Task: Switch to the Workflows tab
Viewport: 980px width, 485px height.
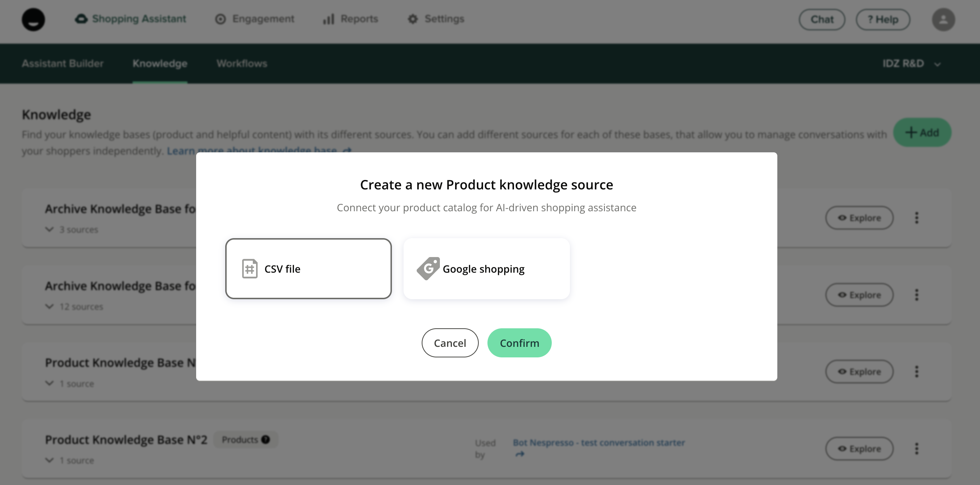Action: click(x=242, y=64)
